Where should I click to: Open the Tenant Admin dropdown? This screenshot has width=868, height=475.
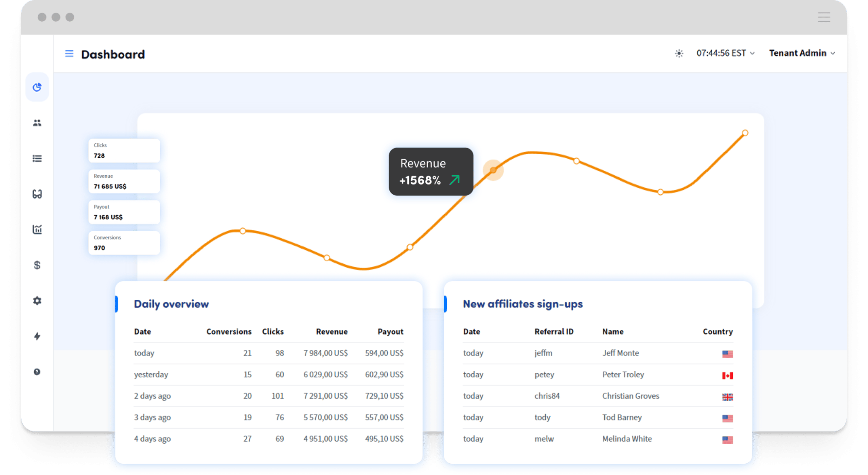[801, 53]
